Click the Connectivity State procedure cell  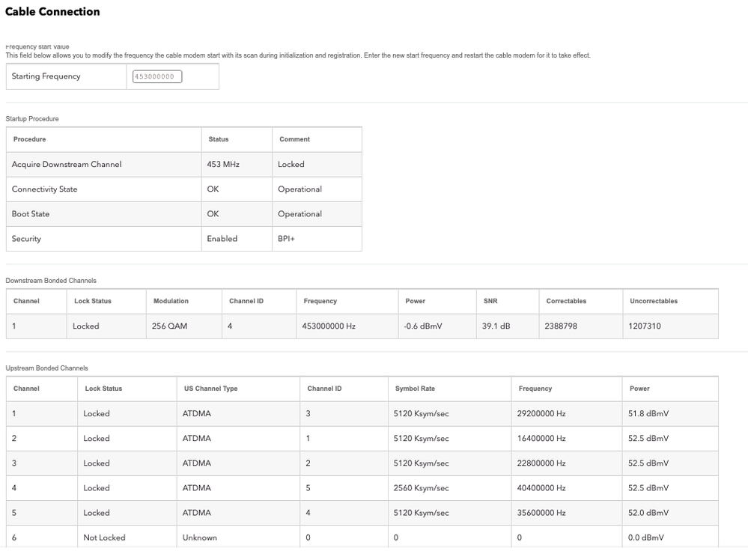[45, 189]
